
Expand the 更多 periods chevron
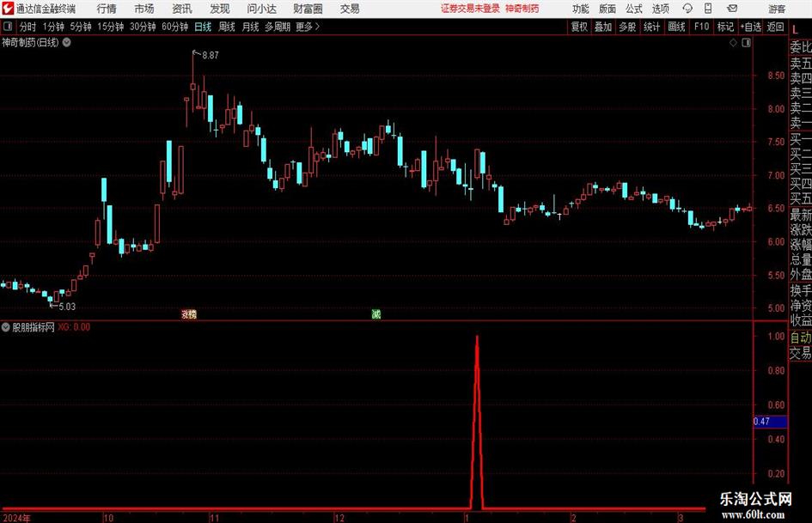pos(317,27)
